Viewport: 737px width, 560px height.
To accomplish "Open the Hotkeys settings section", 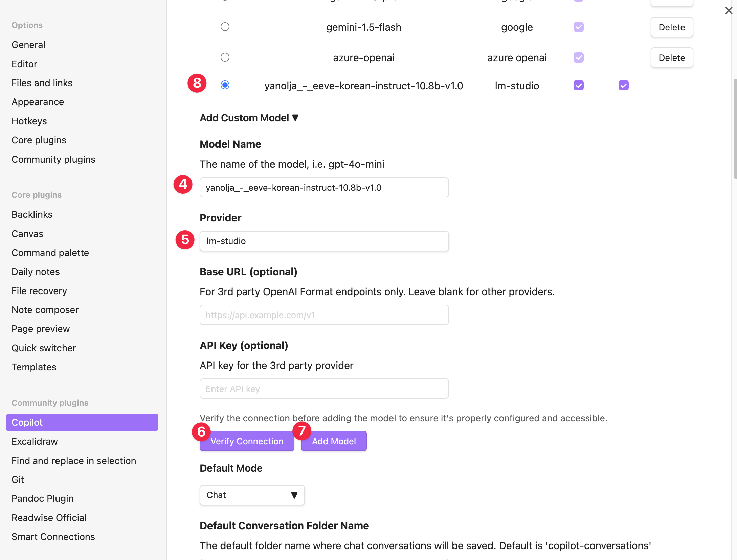I will 29,121.
